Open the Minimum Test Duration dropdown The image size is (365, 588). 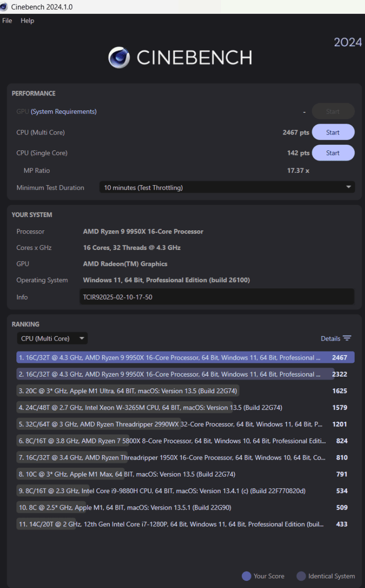(x=227, y=187)
